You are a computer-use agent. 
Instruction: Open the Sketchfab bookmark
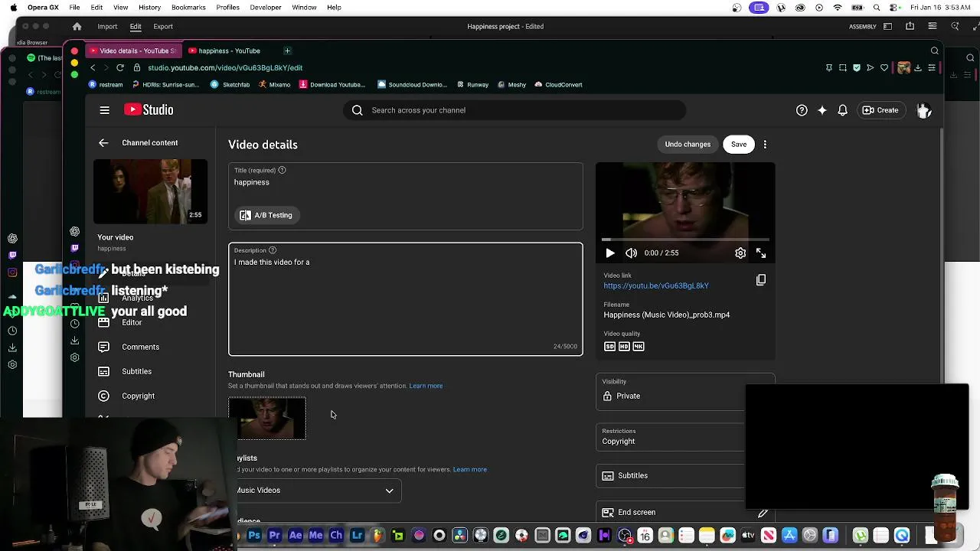(230, 85)
